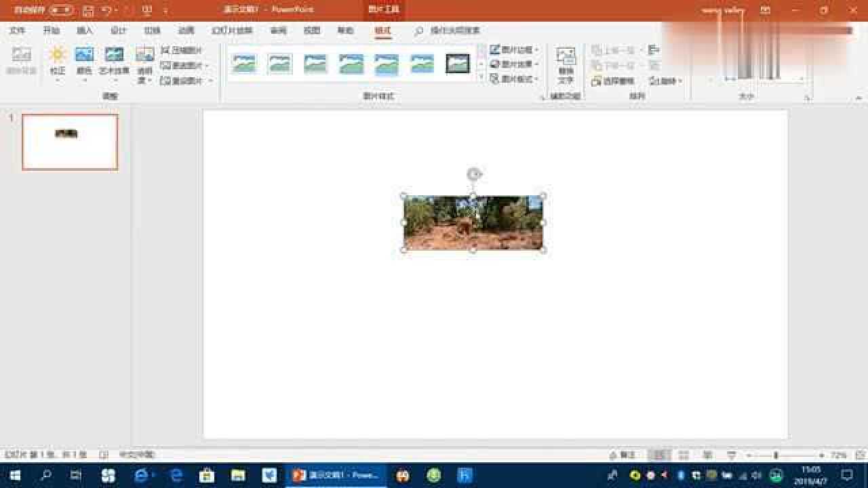Switch to the Slide Show (幻灯片放映) tab

tap(232, 30)
